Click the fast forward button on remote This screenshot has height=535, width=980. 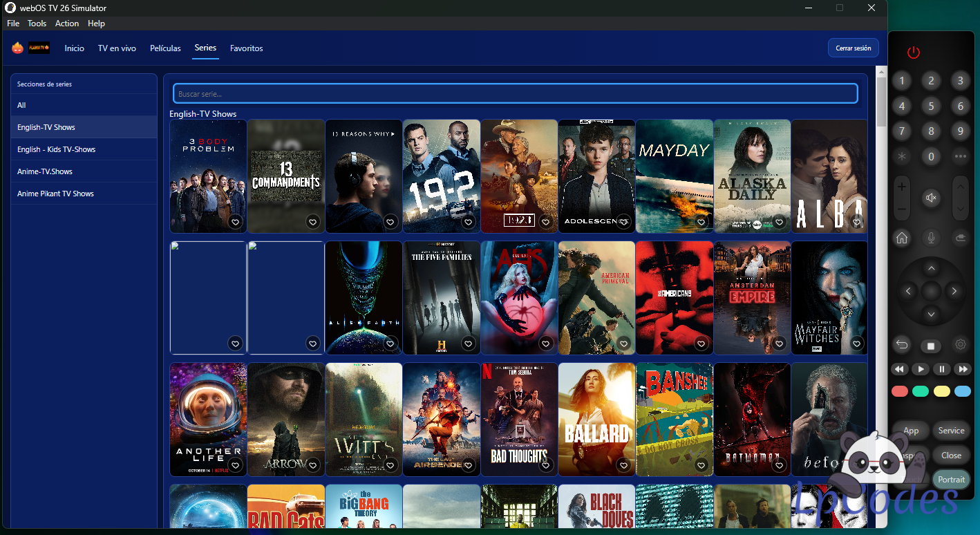962,369
